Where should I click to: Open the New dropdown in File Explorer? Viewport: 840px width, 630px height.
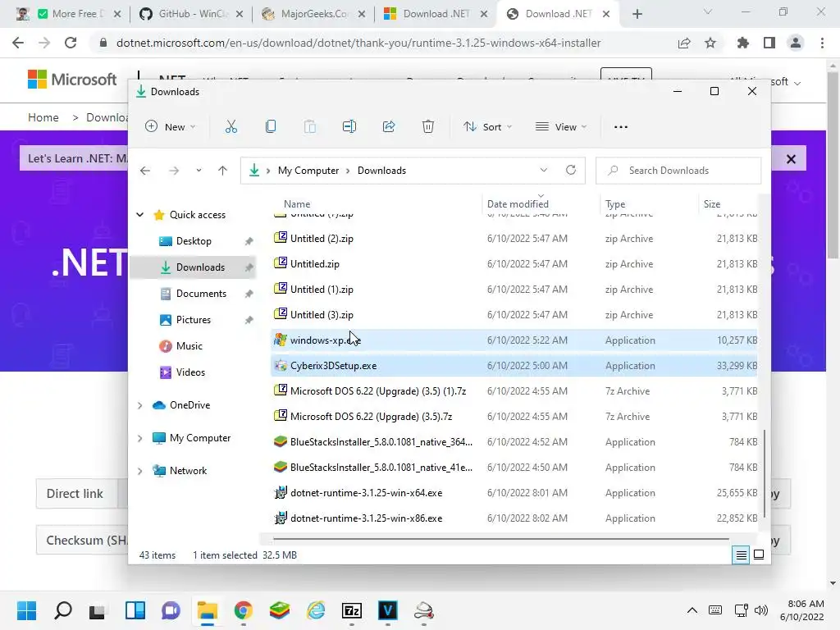click(x=171, y=127)
